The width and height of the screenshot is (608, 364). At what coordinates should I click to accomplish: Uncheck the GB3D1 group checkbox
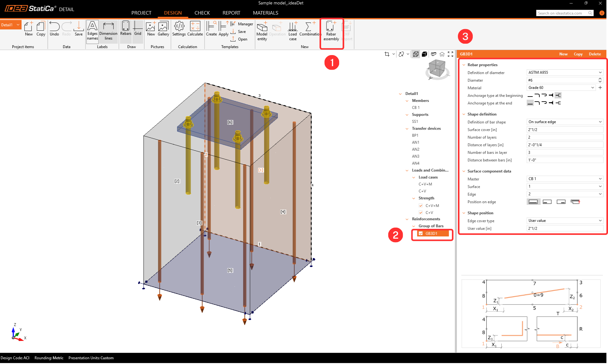421,234
